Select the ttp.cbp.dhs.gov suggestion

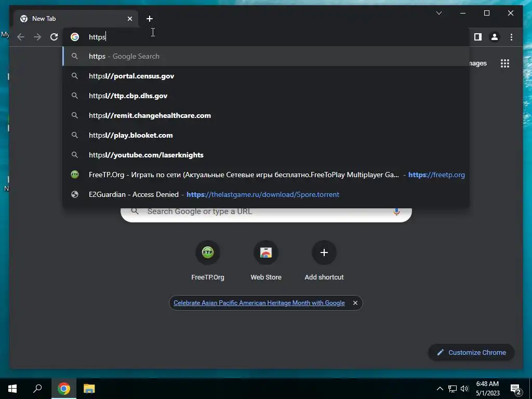[x=266, y=96]
